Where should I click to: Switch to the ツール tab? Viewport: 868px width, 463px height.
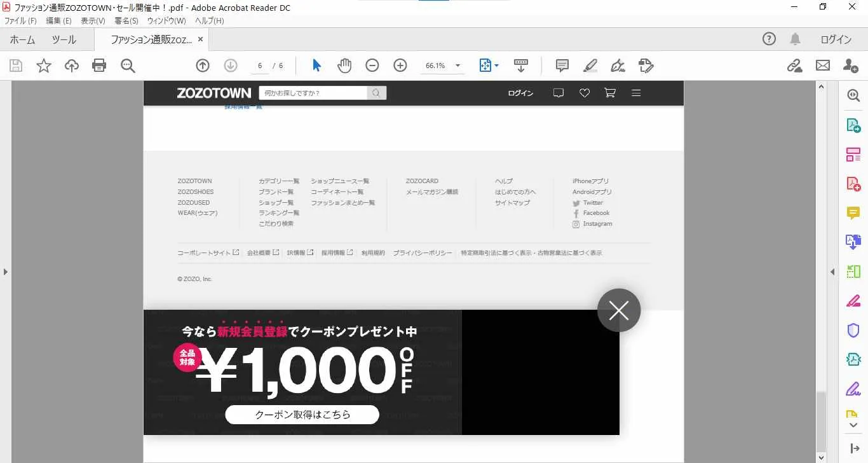(64, 39)
